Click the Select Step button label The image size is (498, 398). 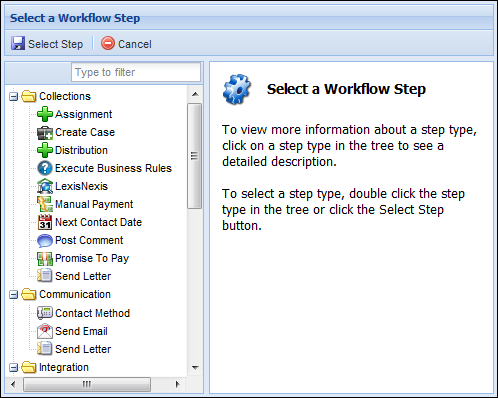tap(56, 44)
